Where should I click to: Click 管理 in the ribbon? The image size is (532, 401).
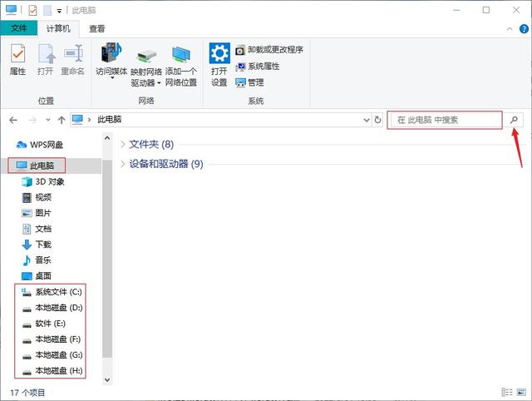tap(249, 82)
